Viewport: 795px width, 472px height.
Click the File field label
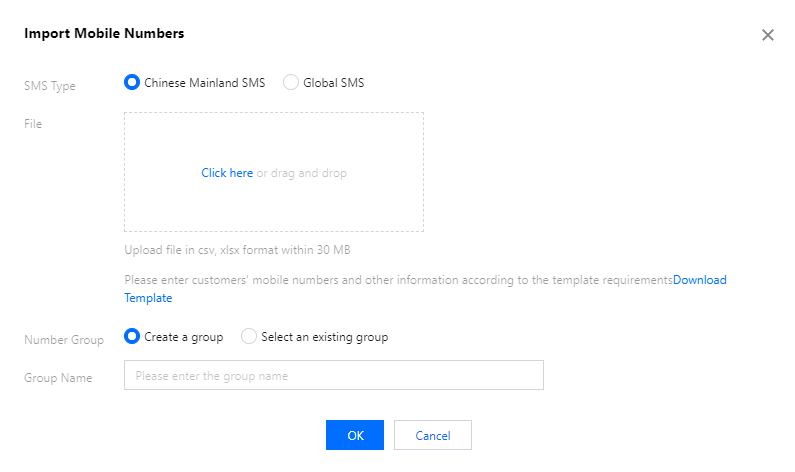click(x=33, y=124)
